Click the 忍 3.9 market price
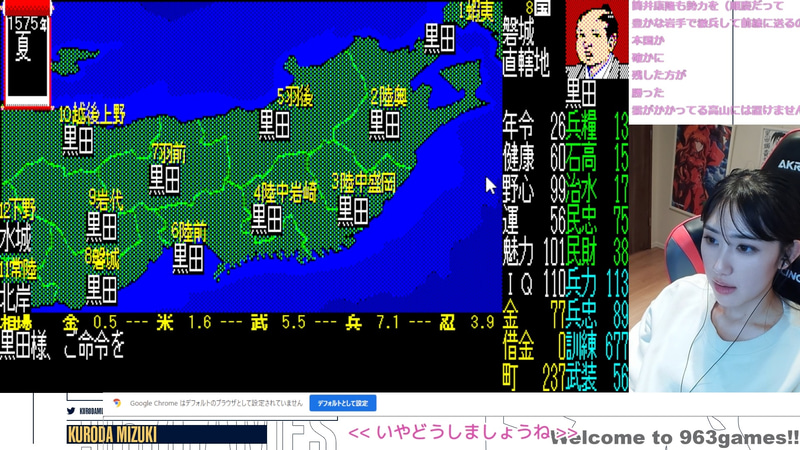Image resolution: width=800 pixels, height=450 pixels. click(466, 322)
